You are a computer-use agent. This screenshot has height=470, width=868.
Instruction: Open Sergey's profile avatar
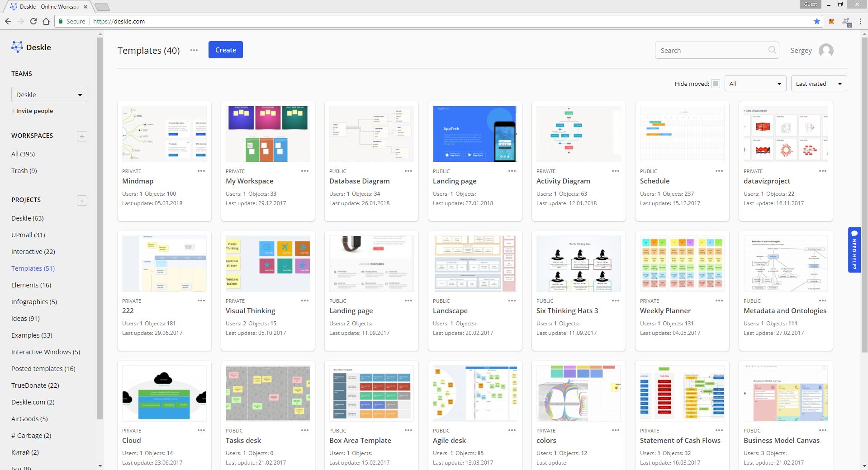[x=827, y=50]
